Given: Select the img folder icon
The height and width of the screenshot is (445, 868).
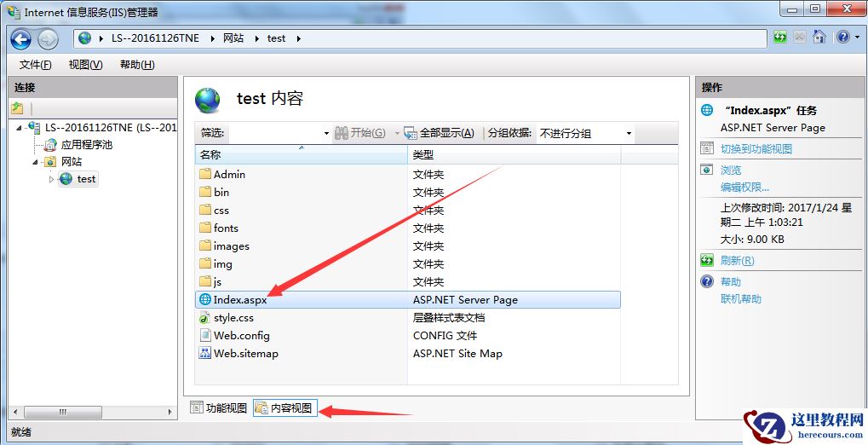Looking at the screenshot, I should point(205,263).
